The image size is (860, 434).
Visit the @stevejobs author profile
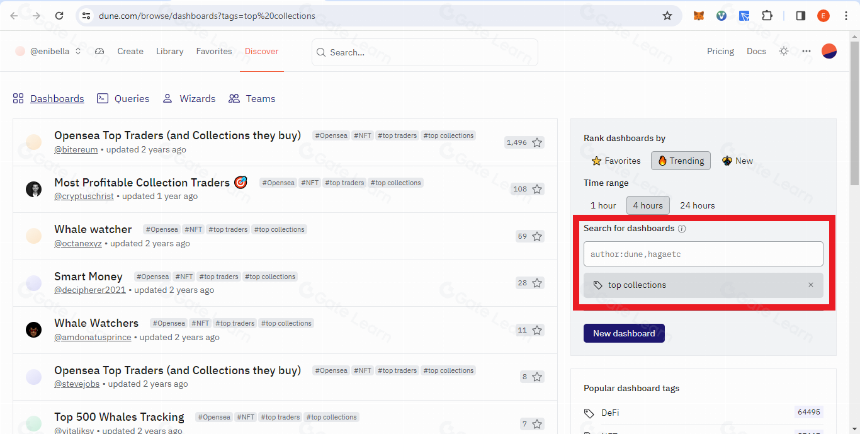(77, 384)
